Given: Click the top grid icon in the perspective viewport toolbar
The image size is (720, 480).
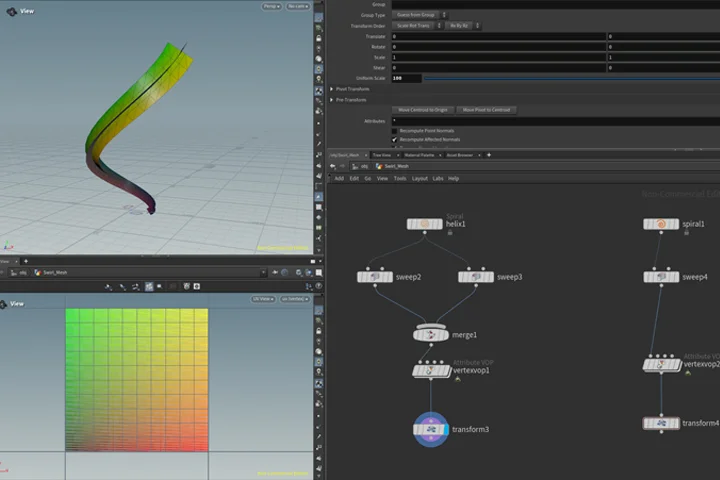Looking at the screenshot, I should pyautogui.click(x=319, y=18).
